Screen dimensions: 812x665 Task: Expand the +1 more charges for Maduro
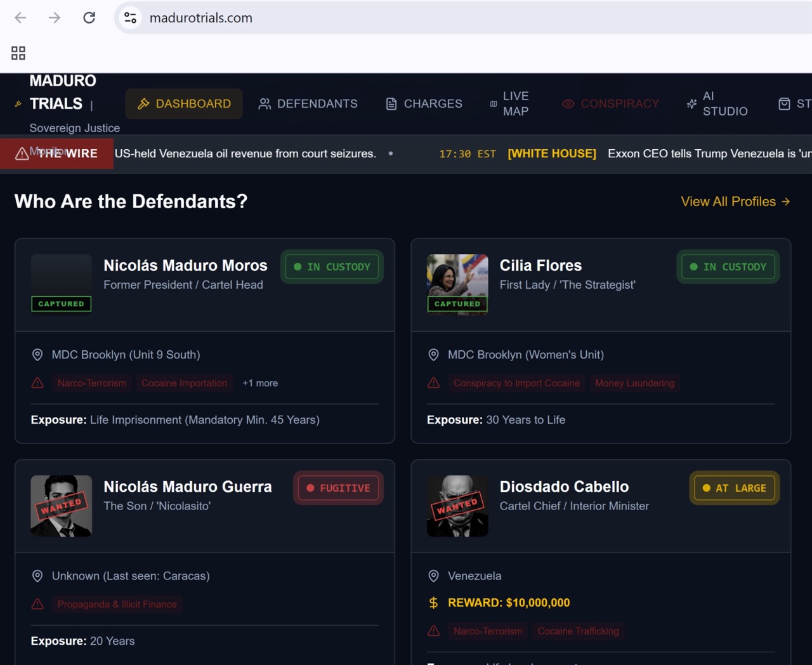260,383
